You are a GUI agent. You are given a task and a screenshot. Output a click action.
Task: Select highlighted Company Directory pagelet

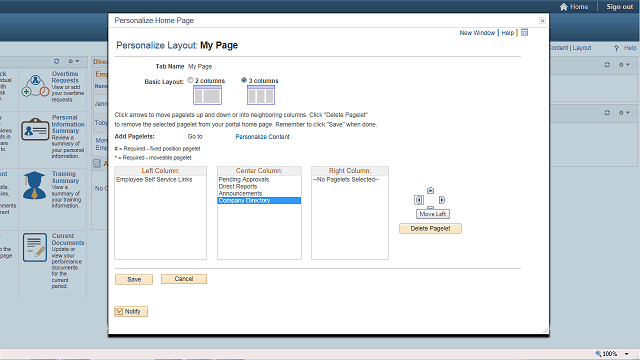tap(259, 200)
